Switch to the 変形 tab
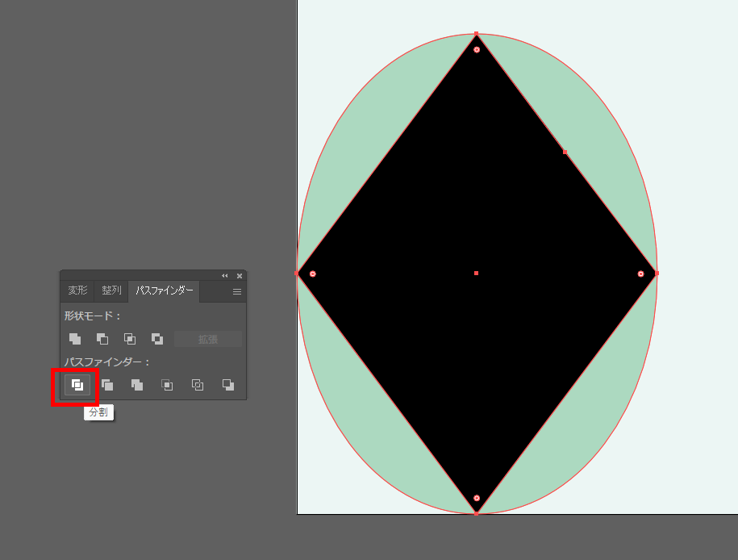 tap(77, 290)
